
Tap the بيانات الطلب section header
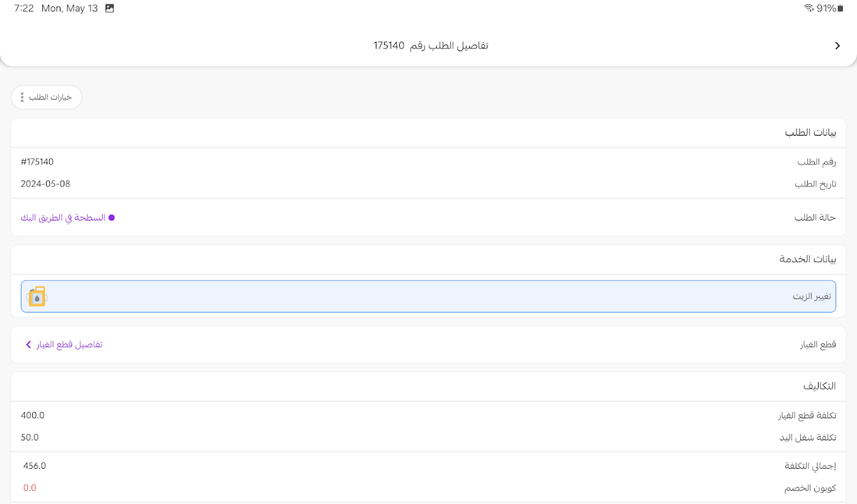[810, 133]
